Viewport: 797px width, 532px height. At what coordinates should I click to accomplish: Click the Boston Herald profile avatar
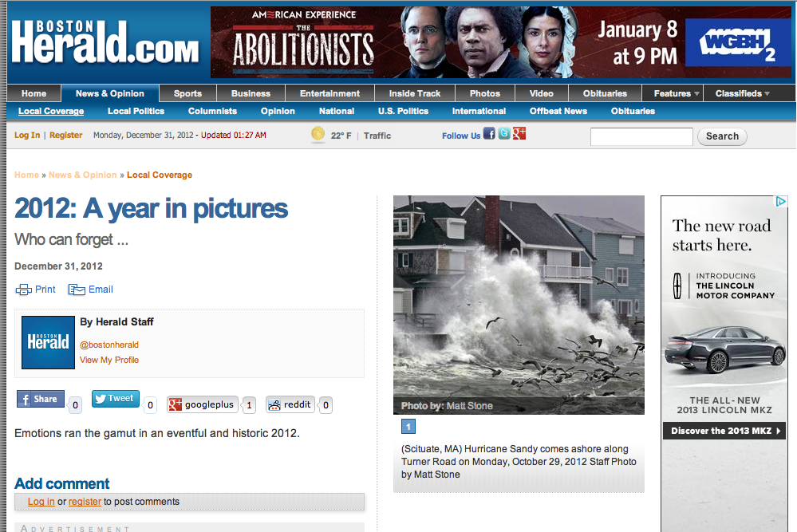[x=48, y=342]
